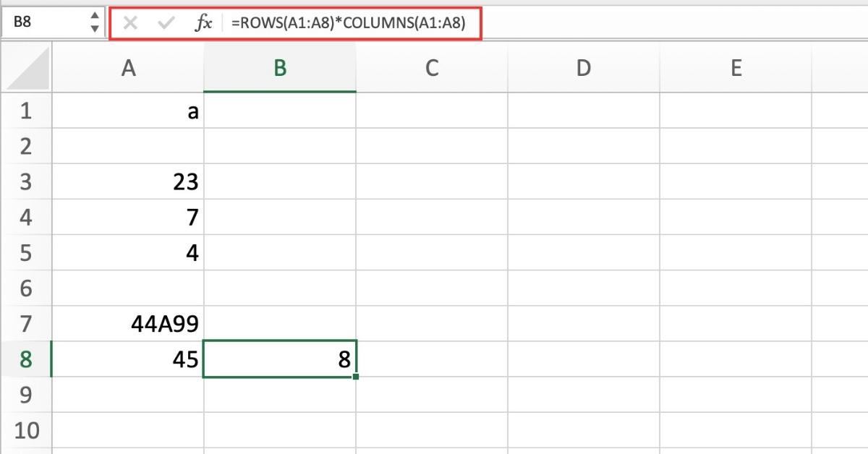The width and height of the screenshot is (868, 454).
Task: Select cell A8 containing 45
Action: point(128,359)
